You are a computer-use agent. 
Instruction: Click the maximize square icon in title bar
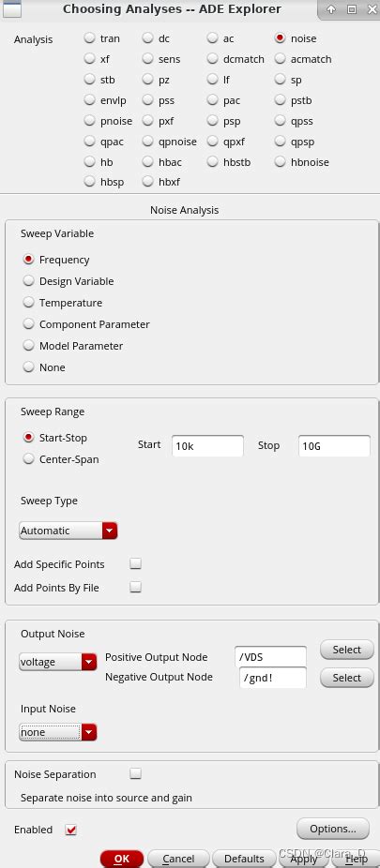click(x=351, y=9)
